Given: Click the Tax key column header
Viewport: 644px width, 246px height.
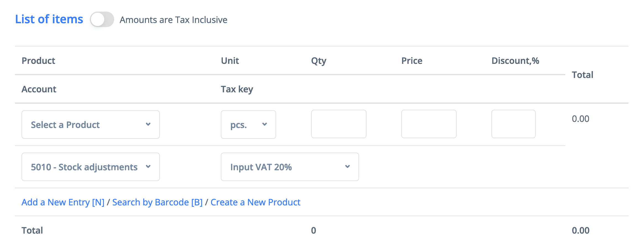Looking at the screenshot, I should (x=237, y=89).
